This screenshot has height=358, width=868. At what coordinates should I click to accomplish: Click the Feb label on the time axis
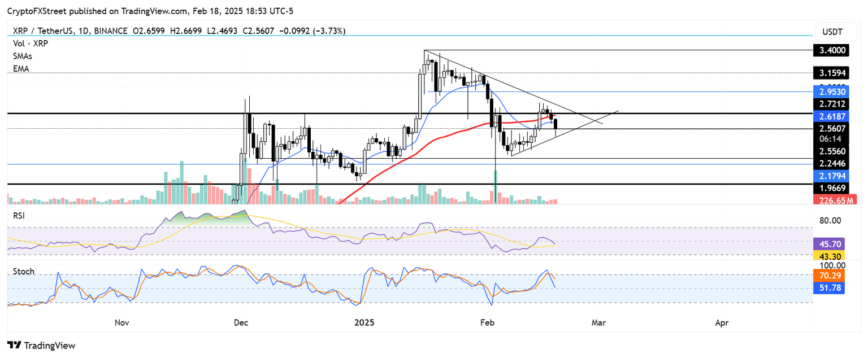[x=487, y=323]
